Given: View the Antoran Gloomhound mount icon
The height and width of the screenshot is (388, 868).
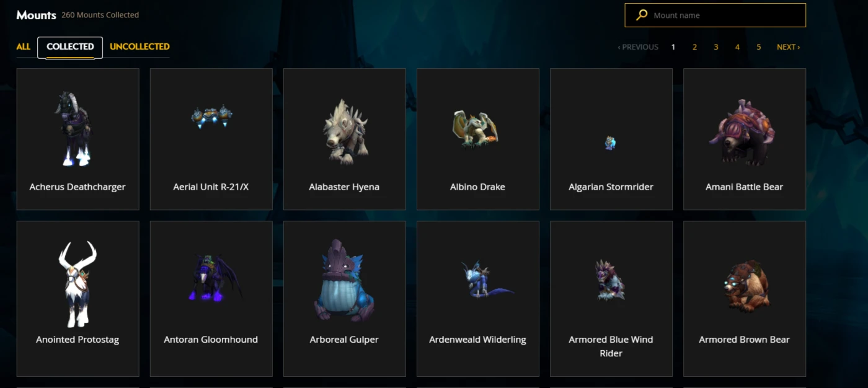Looking at the screenshot, I should 211,277.
